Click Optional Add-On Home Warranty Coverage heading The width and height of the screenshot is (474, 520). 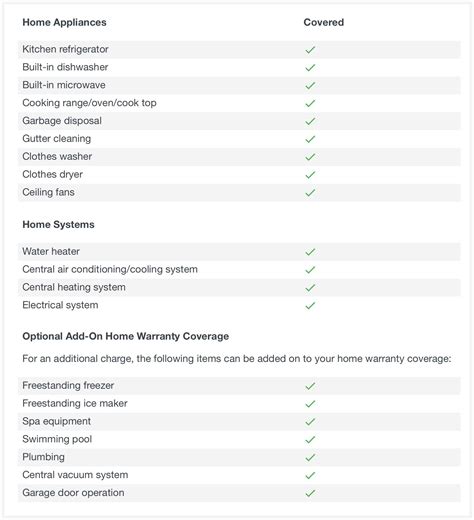pyautogui.click(x=126, y=336)
